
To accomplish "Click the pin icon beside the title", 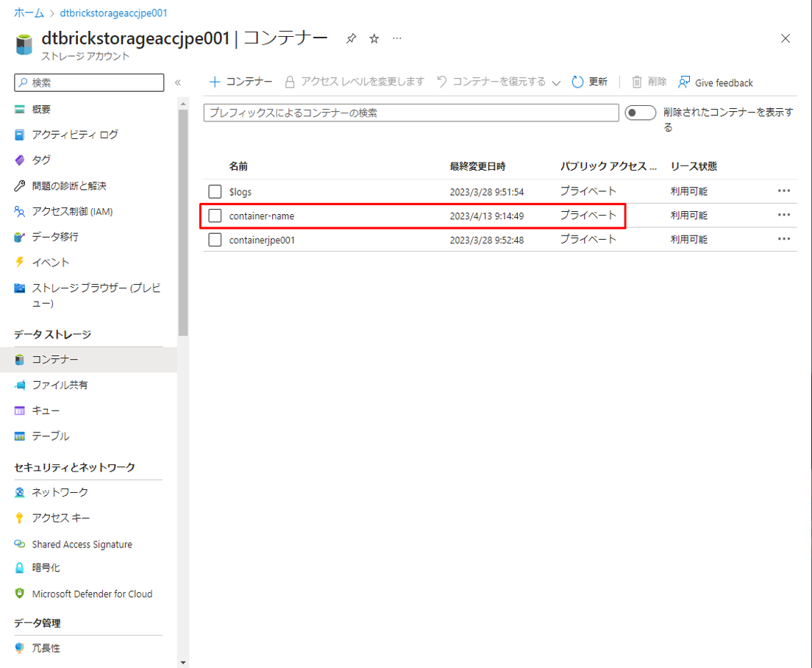I will [351, 39].
